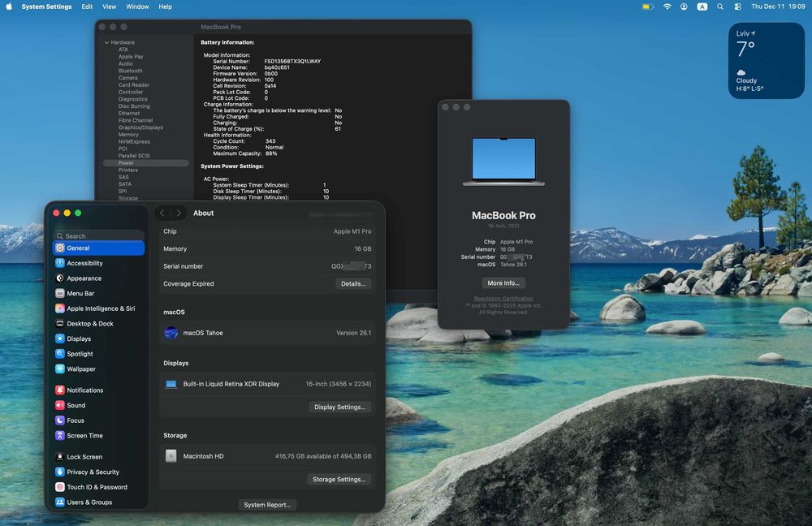812x526 pixels.
Task: Open the Apple menu
Action: point(9,6)
